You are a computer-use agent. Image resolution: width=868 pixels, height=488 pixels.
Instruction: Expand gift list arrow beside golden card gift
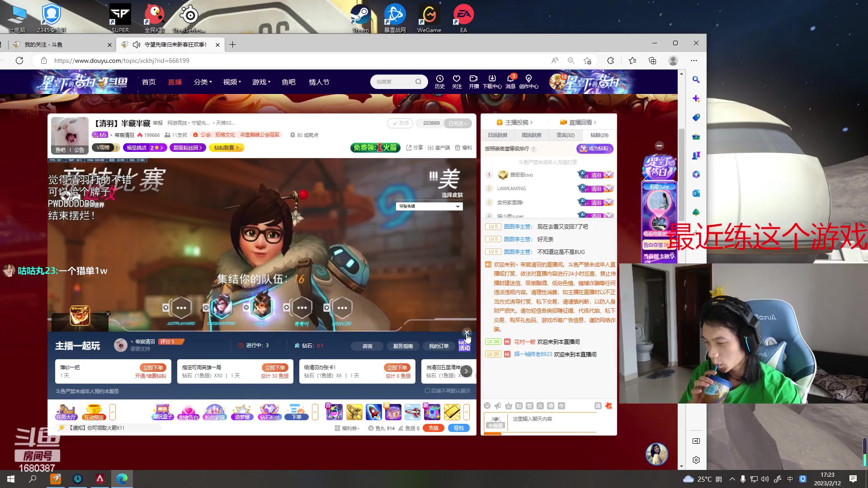pos(467,412)
